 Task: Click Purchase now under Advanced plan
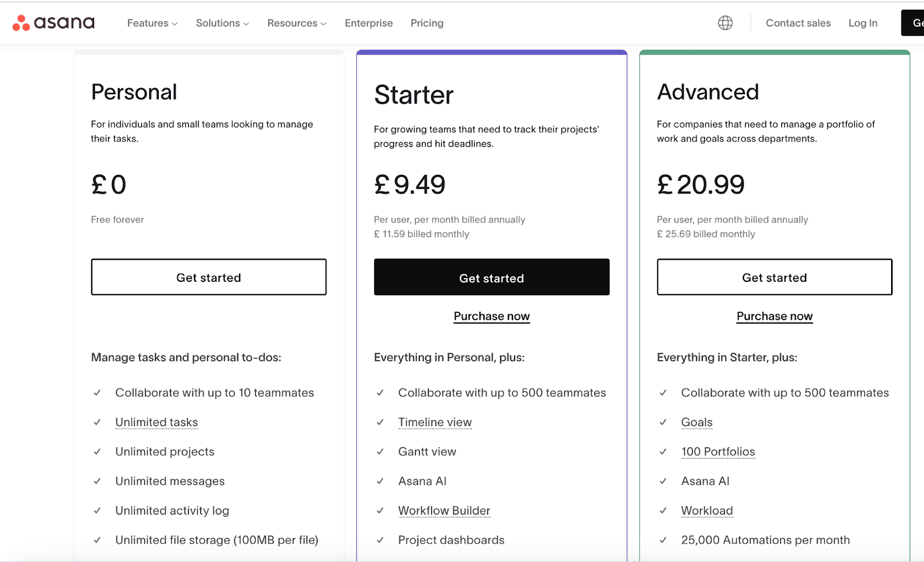tap(774, 316)
